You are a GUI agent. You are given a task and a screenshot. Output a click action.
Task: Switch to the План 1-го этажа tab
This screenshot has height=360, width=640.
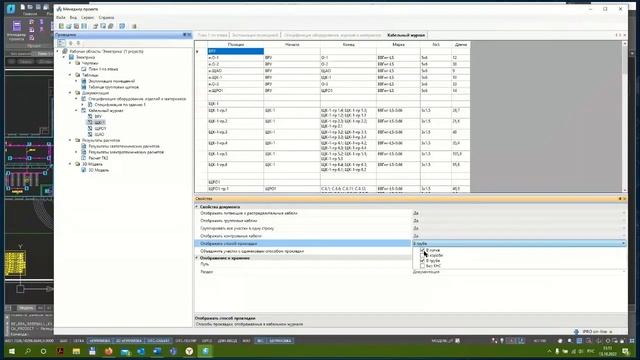tap(212, 35)
